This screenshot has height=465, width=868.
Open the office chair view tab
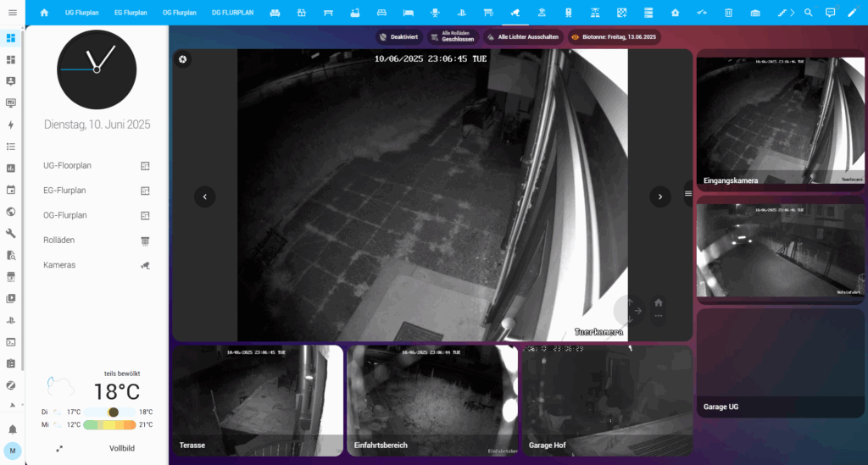point(435,13)
